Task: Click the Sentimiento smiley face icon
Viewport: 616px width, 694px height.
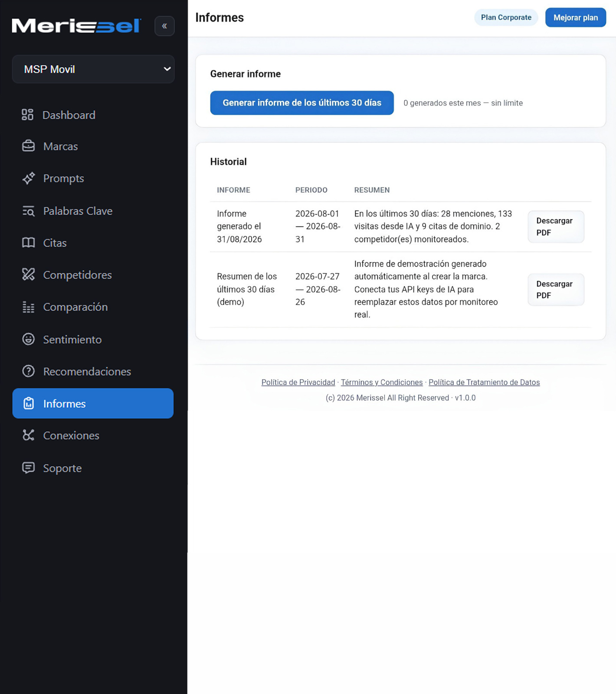Action: (29, 339)
